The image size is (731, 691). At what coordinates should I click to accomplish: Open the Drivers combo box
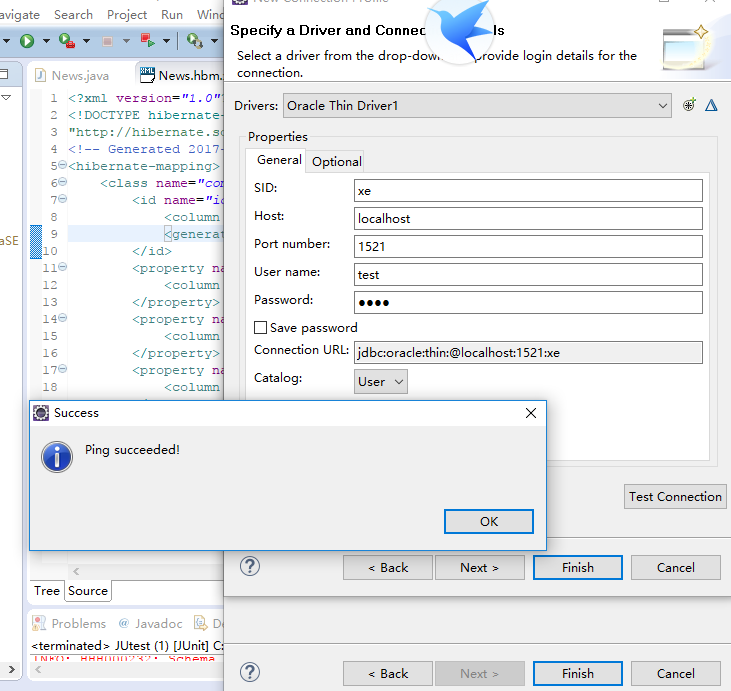click(477, 105)
